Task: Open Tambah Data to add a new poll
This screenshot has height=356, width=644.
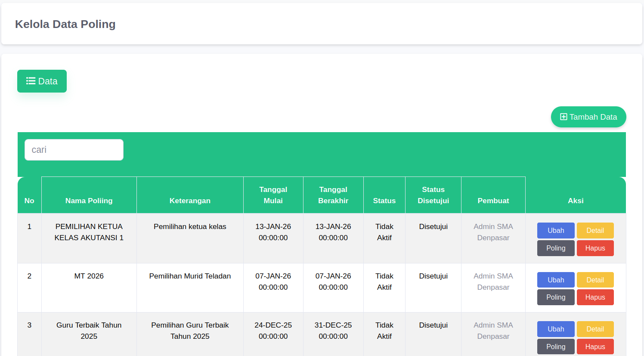Action: [588, 117]
